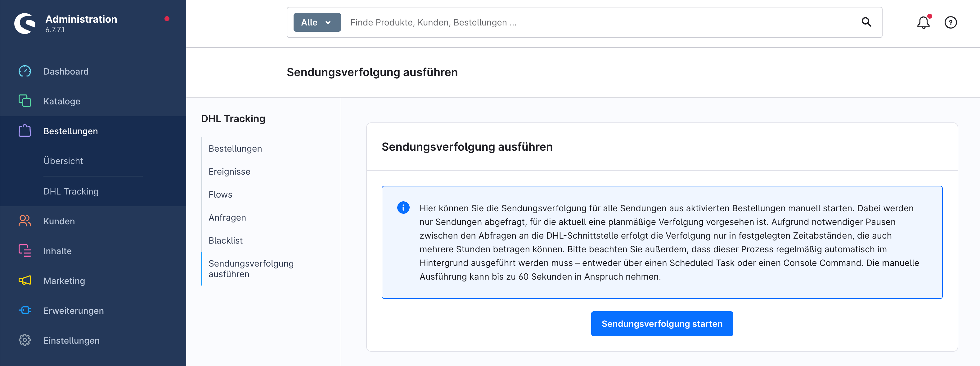Click the Erweiterungen plug icon
This screenshot has height=366, width=980.
[x=25, y=310]
